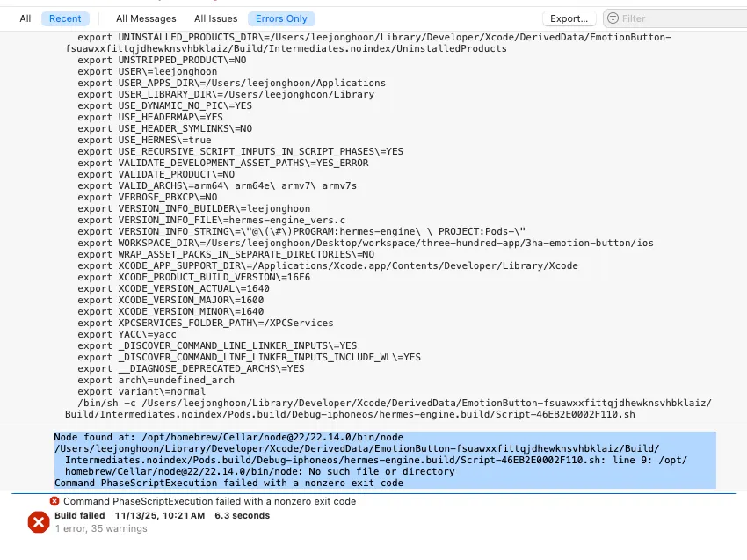Screen dimensions: 747x560
Task: Click highlighted 'Command PhaseScriptExecution failed' log line
Action: click(228, 483)
